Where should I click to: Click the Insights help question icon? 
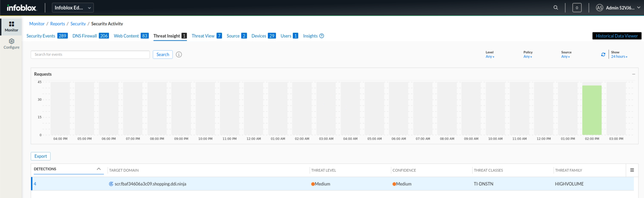(x=322, y=36)
